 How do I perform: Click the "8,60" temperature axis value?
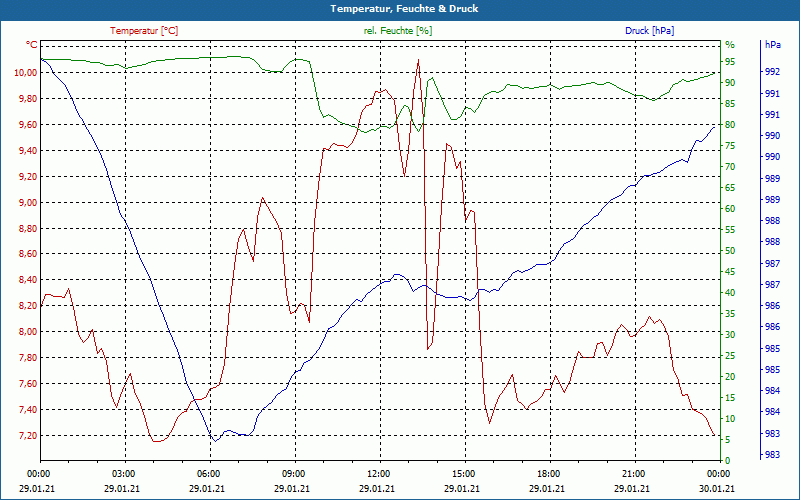(28, 254)
